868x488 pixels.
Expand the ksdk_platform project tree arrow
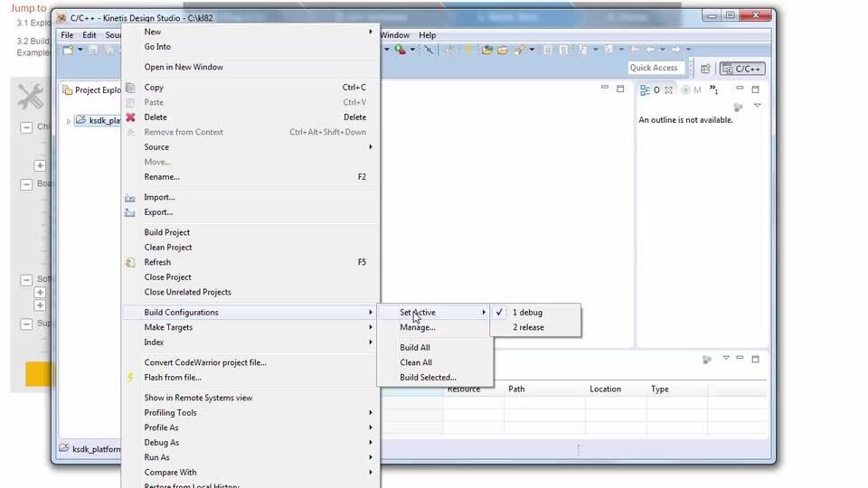[69, 120]
